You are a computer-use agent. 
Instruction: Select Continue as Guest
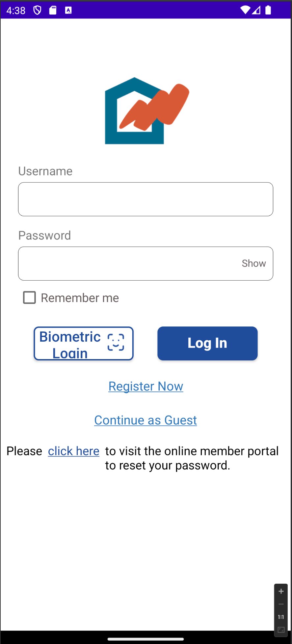[x=146, y=420]
